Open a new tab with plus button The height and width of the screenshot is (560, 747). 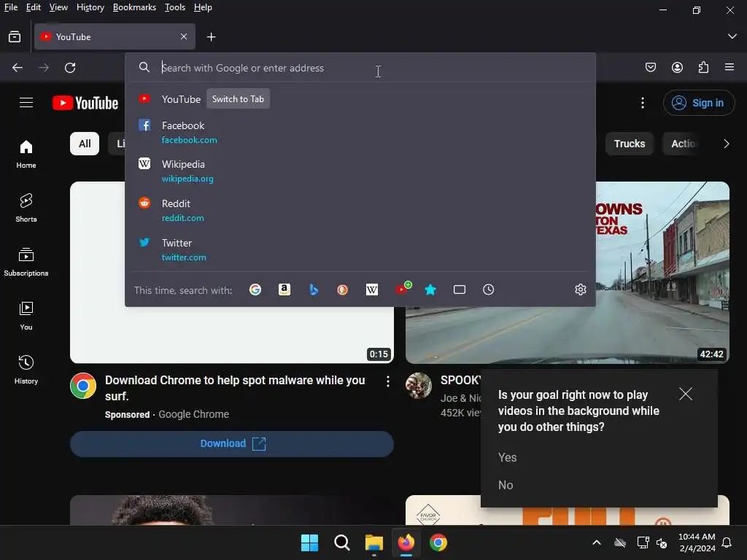(x=211, y=36)
